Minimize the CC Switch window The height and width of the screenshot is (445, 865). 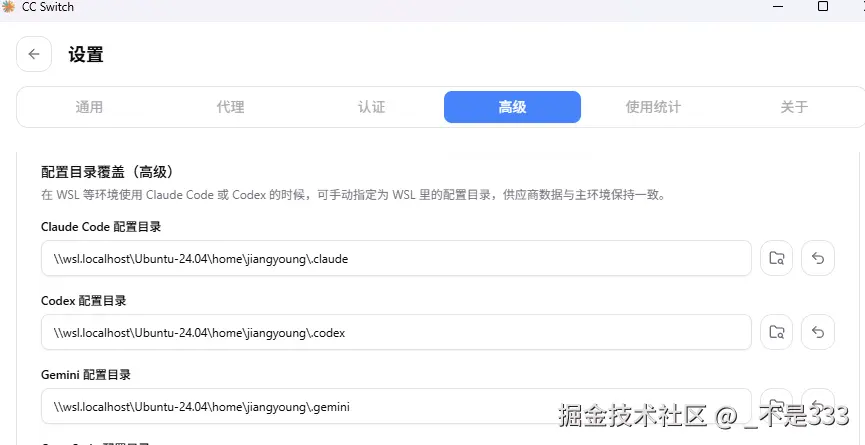point(778,6)
